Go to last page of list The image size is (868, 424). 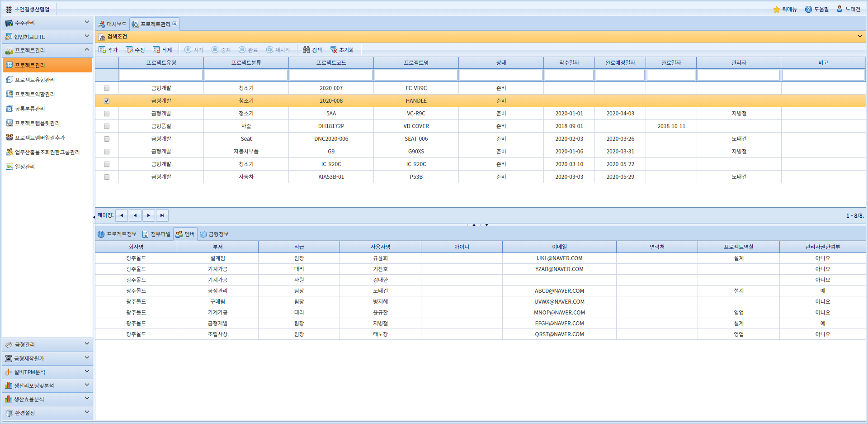coord(162,215)
